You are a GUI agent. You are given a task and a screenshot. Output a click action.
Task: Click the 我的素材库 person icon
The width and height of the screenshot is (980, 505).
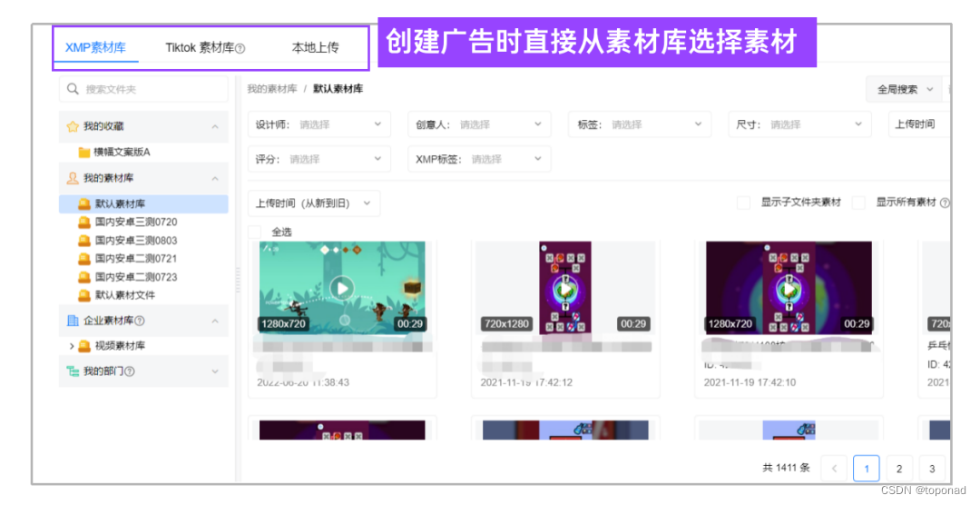(73, 178)
